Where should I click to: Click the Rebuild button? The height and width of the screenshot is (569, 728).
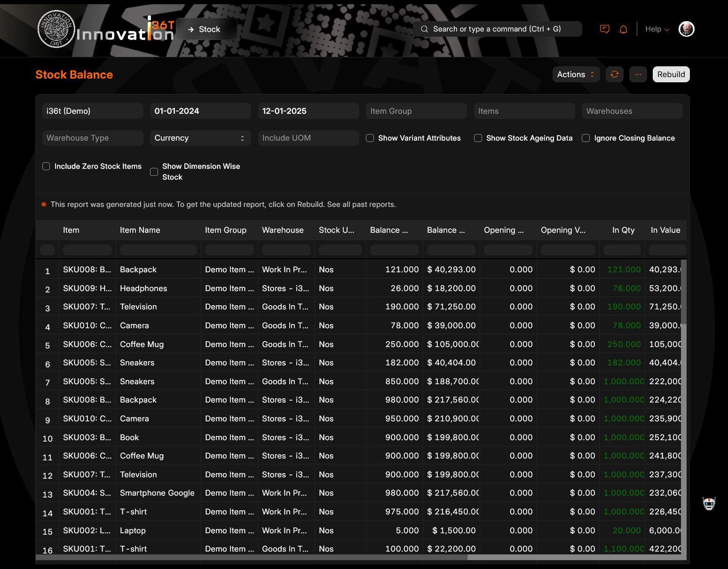(671, 74)
